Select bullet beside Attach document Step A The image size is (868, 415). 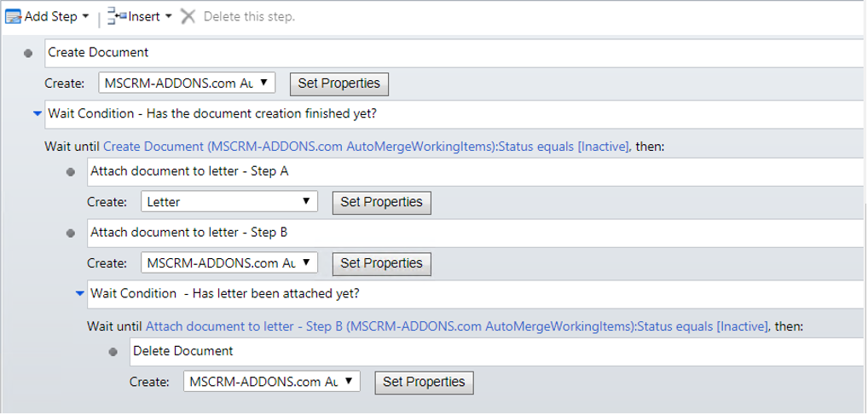[x=70, y=172]
